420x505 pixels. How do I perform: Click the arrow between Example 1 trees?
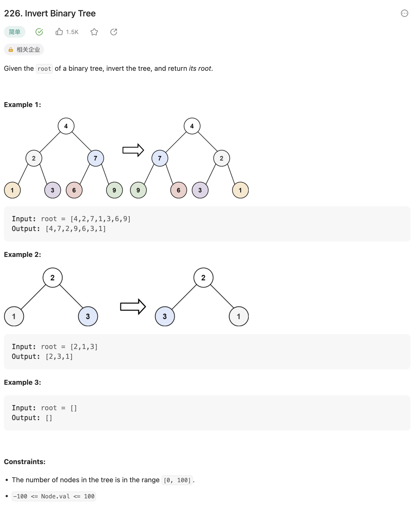tap(133, 150)
